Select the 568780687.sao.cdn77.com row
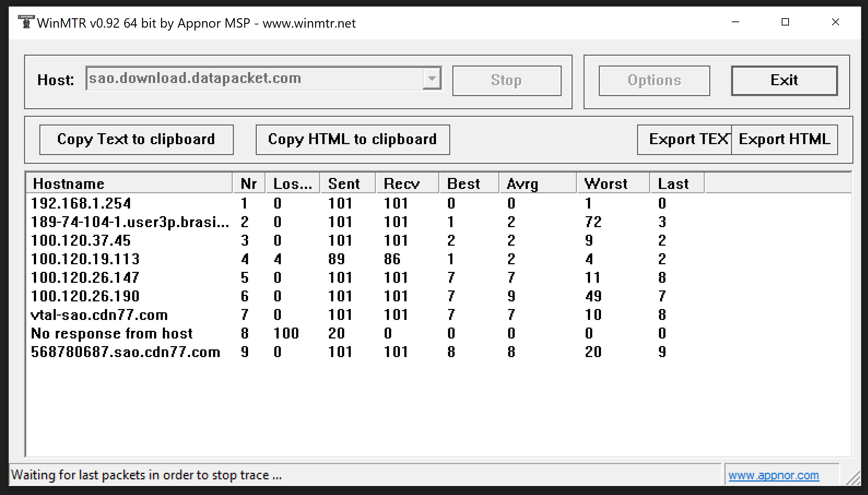Image resolution: width=868 pixels, height=495 pixels. 366,352
